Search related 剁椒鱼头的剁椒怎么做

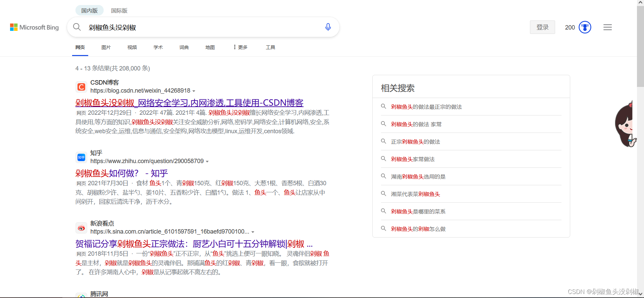(x=418, y=229)
